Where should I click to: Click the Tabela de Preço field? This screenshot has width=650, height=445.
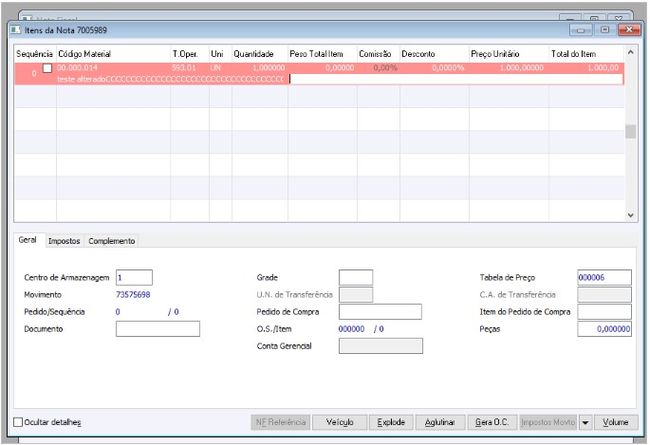tap(604, 277)
